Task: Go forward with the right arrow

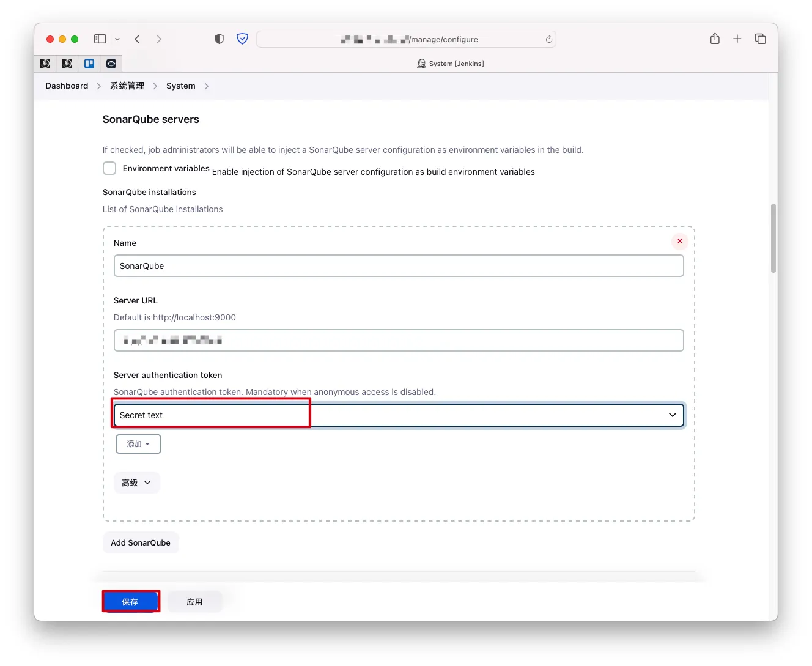Action: click(159, 39)
